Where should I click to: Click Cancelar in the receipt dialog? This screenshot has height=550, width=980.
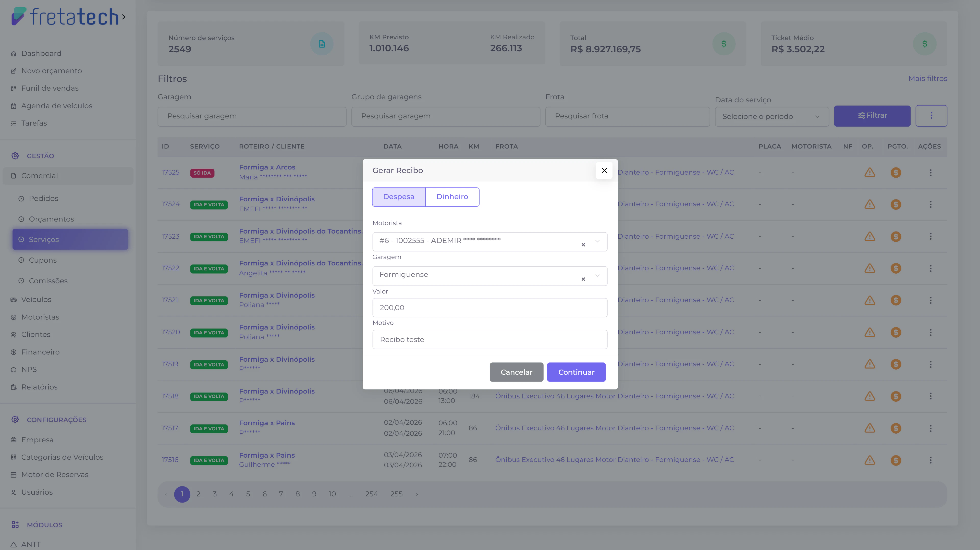[516, 372]
